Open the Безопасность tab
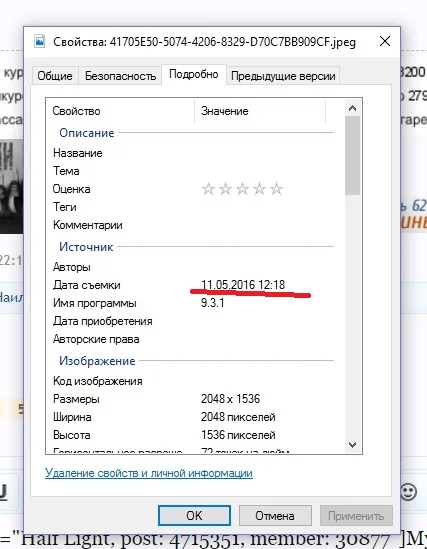427x549 pixels. [x=120, y=76]
